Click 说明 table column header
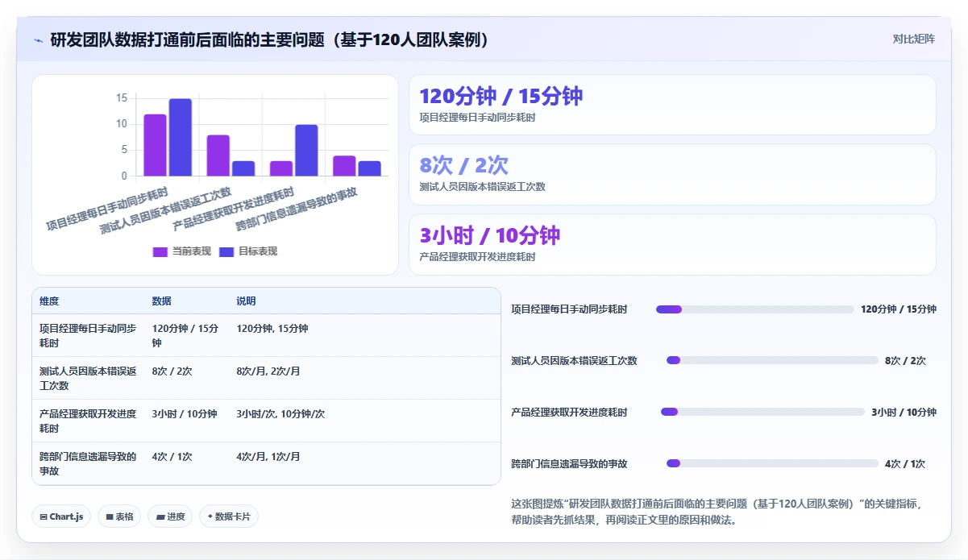 pos(246,301)
